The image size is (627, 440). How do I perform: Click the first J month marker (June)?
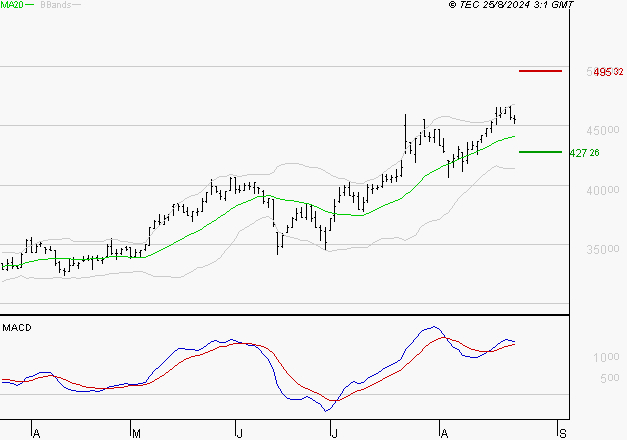[239, 434]
